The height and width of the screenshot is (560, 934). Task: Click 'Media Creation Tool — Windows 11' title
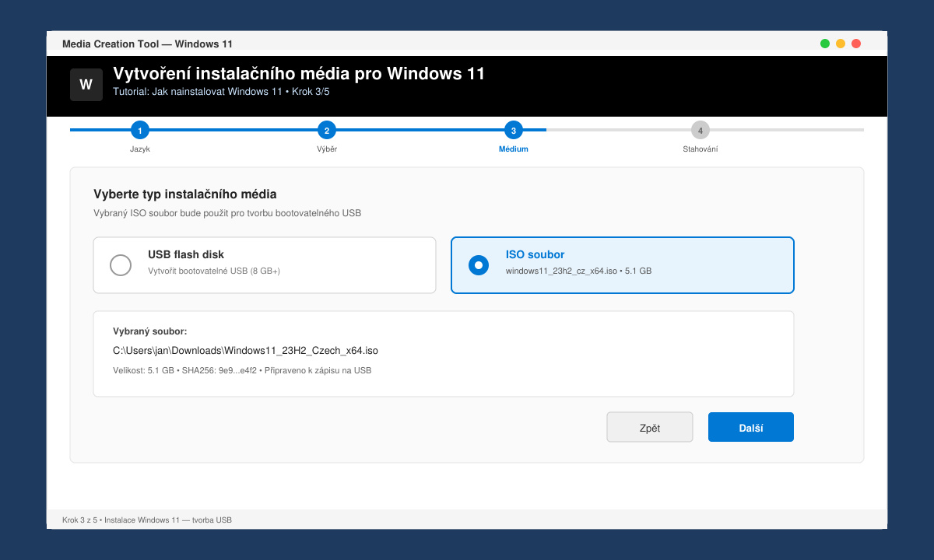147,44
